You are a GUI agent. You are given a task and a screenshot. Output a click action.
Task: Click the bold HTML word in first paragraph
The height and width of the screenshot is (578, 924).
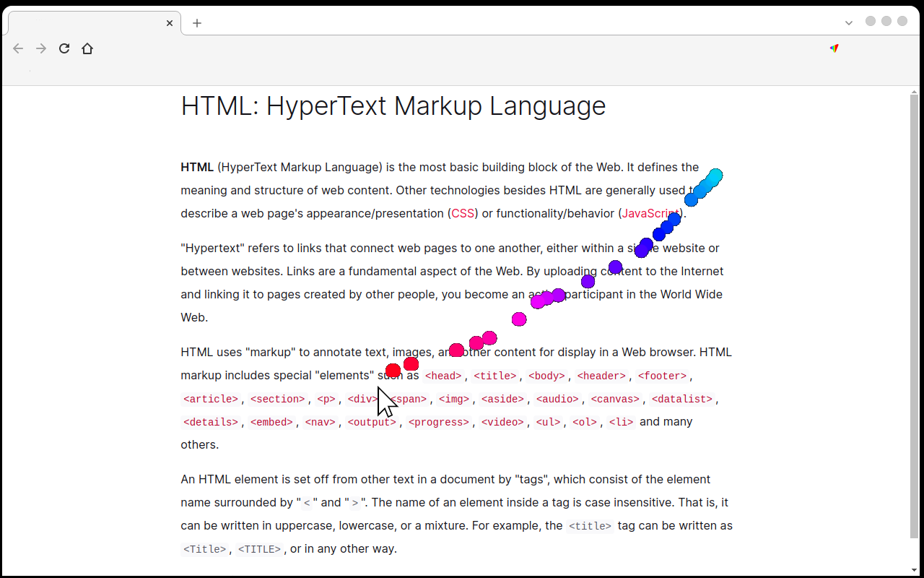(197, 167)
